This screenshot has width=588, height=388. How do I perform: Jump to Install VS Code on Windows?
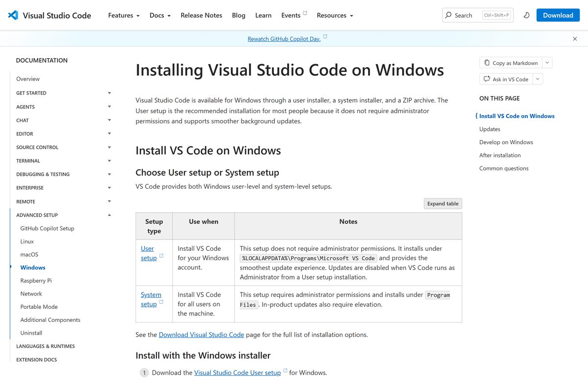[x=517, y=116]
